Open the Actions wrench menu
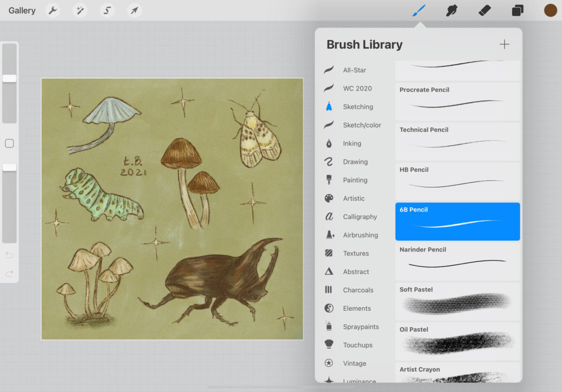Screen dimensions: 562x392 [x=53, y=10]
